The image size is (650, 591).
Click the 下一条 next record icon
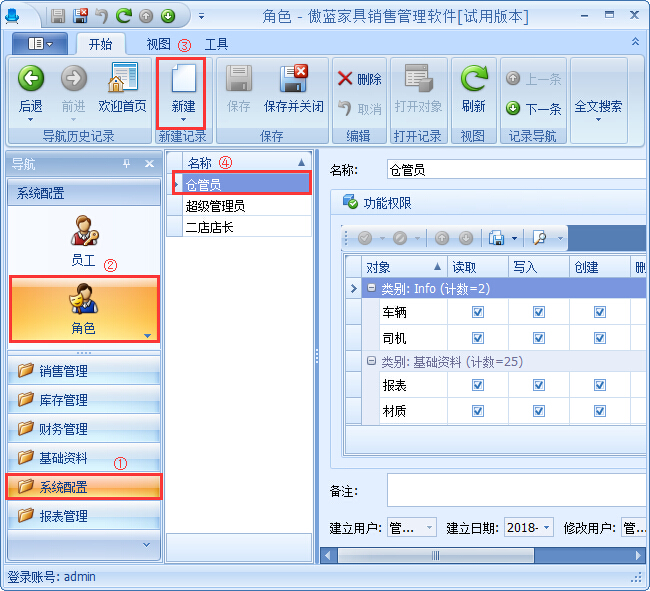click(x=513, y=109)
